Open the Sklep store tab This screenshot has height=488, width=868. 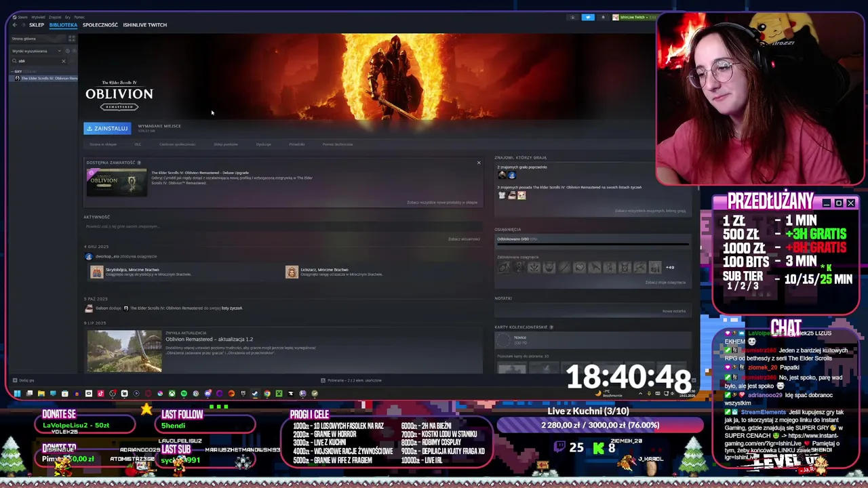click(x=37, y=25)
